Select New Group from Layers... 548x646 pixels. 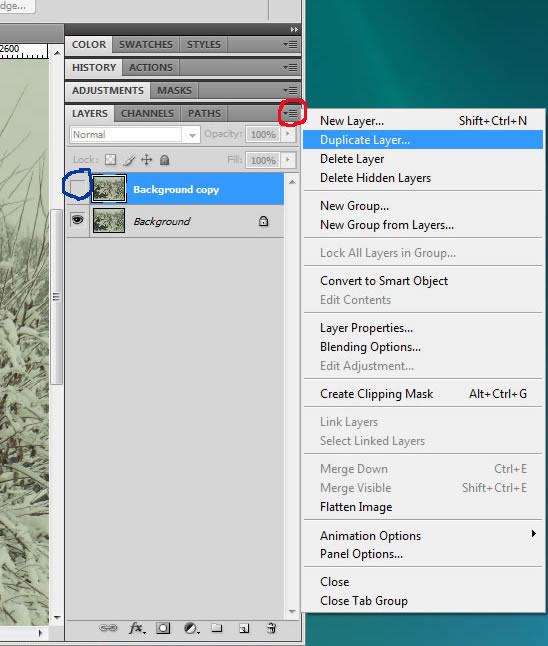(423, 225)
